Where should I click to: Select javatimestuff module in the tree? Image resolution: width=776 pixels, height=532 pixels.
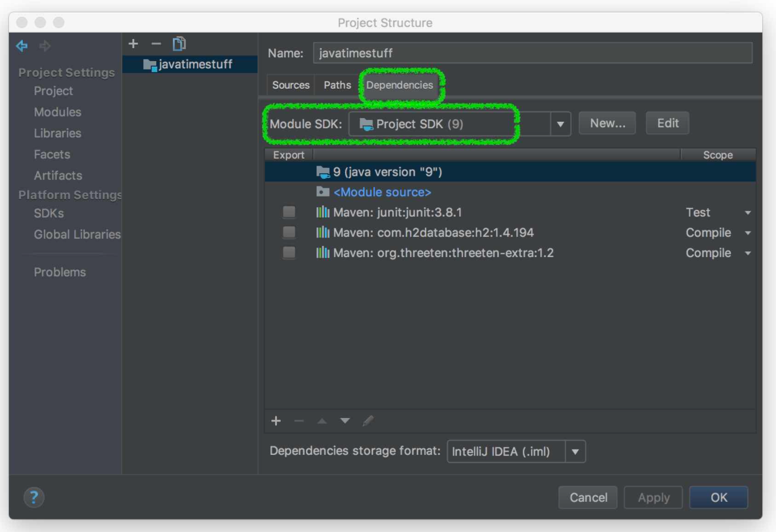(x=190, y=65)
